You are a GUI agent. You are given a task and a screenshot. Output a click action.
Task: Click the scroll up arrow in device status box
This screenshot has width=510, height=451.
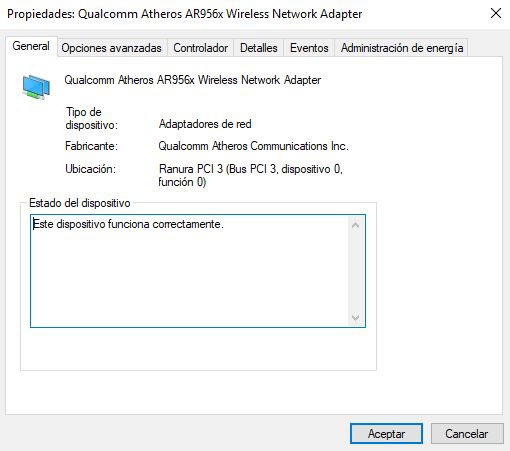coord(355,226)
